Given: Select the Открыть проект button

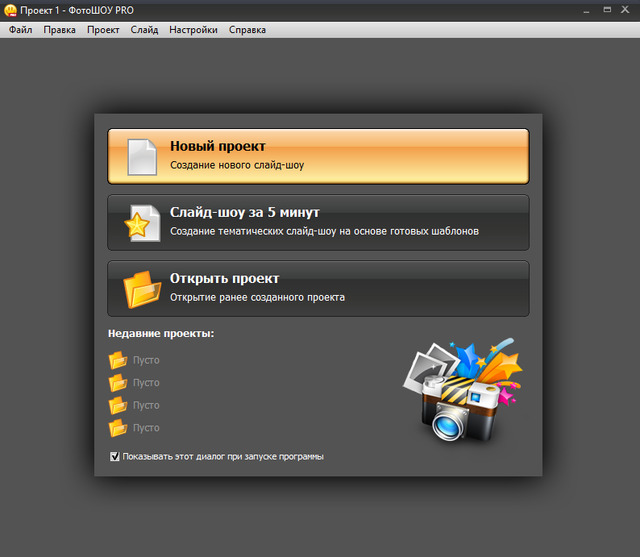Looking at the screenshot, I should click(318, 288).
